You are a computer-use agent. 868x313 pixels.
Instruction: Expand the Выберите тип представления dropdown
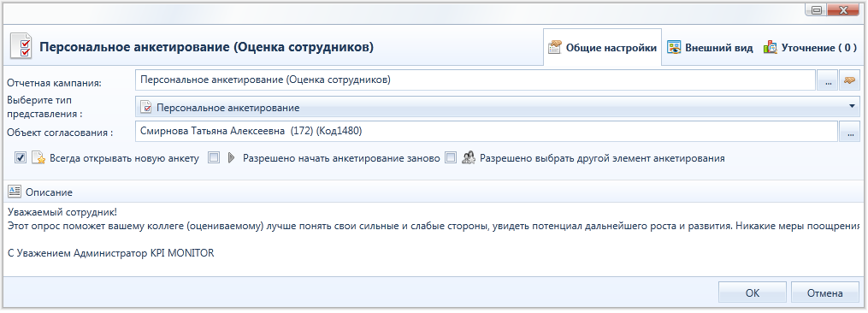click(497, 107)
